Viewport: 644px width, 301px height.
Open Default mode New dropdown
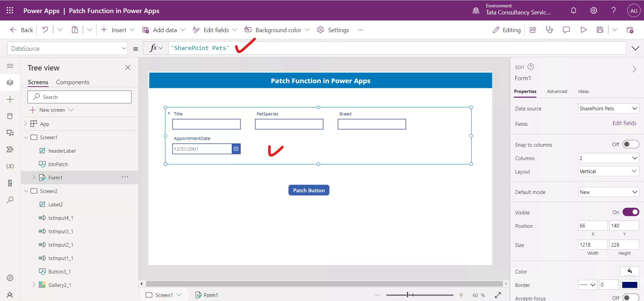(608, 192)
